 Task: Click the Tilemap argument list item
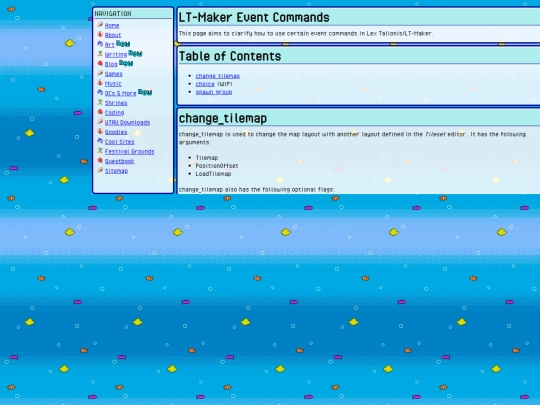click(207, 158)
